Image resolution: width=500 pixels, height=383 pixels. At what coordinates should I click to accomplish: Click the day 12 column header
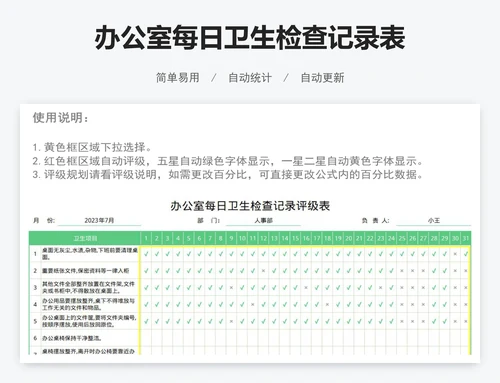[x=263, y=238]
